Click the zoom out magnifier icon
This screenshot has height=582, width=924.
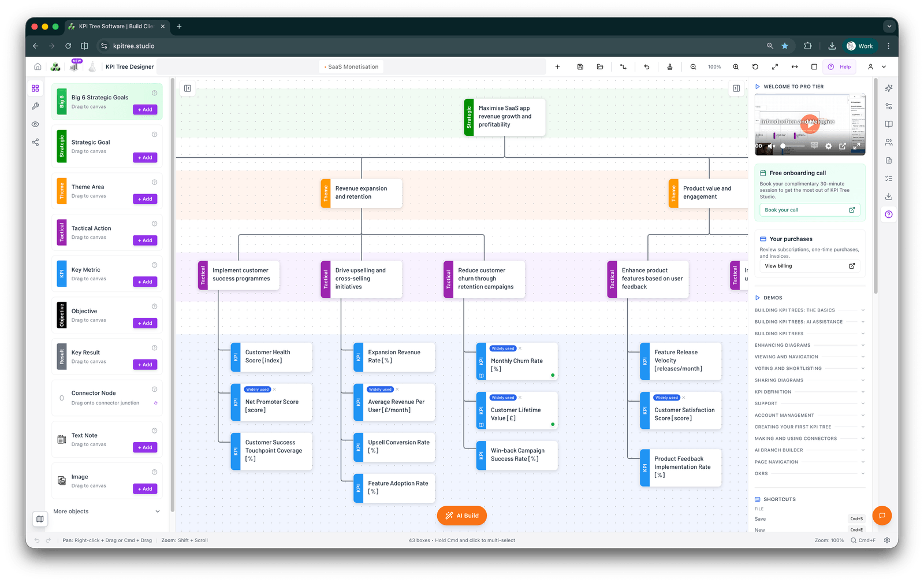tap(693, 67)
